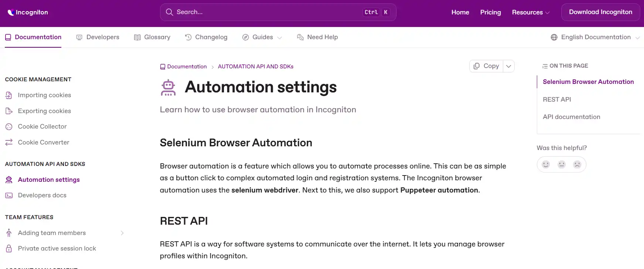
Task: Jump to API documentation section link
Action: [x=571, y=117]
